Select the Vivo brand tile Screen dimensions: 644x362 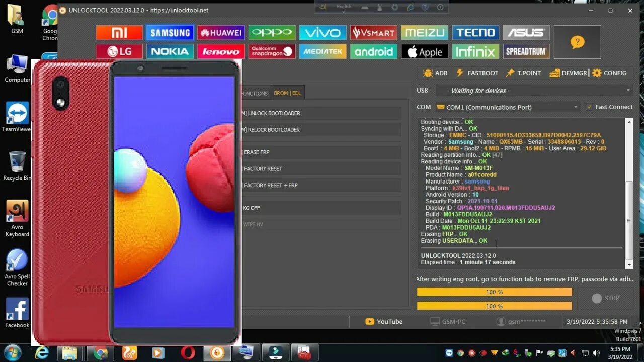(x=323, y=33)
